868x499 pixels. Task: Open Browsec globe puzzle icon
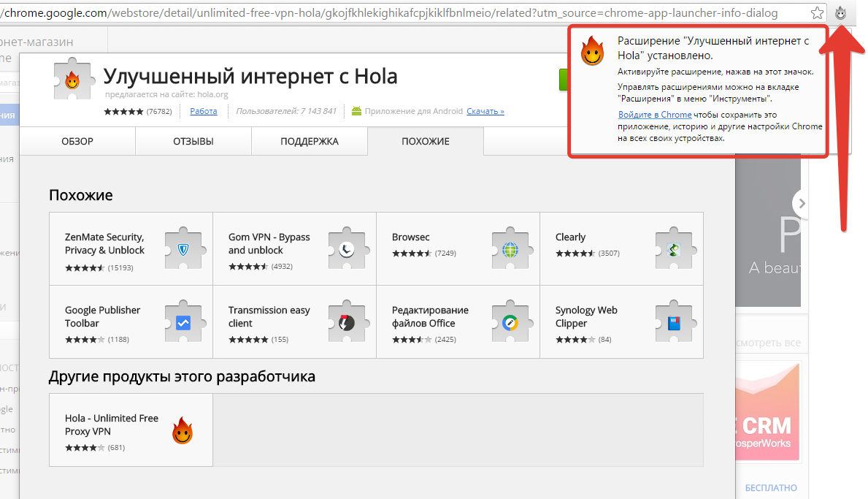point(510,248)
